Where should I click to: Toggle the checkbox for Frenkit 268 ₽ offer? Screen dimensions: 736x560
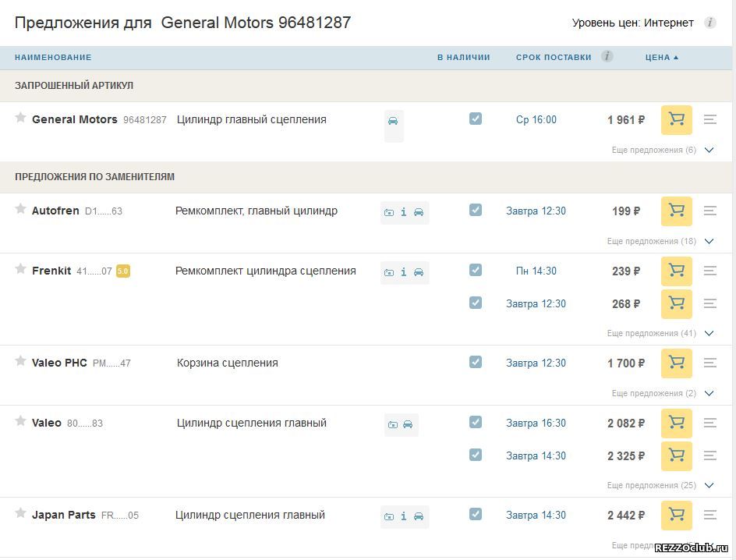[476, 303]
